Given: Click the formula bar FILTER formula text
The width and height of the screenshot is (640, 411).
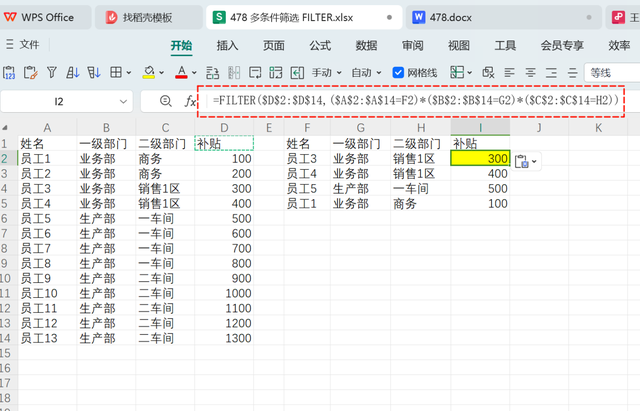Looking at the screenshot, I should pos(416,100).
